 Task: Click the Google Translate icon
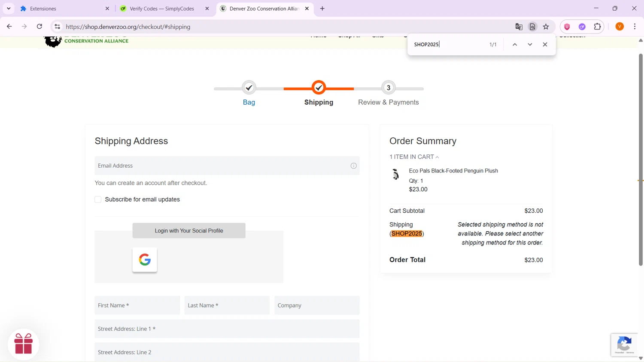click(x=519, y=27)
